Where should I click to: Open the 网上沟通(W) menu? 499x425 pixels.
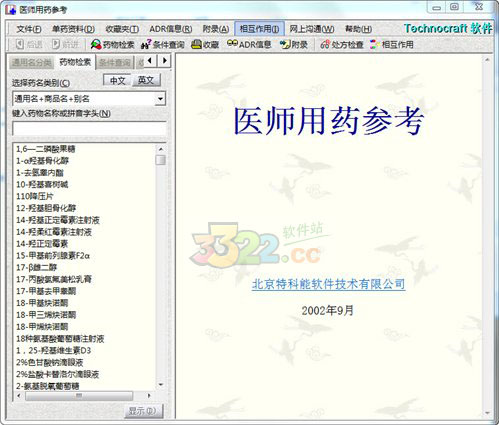[x=312, y=29]
